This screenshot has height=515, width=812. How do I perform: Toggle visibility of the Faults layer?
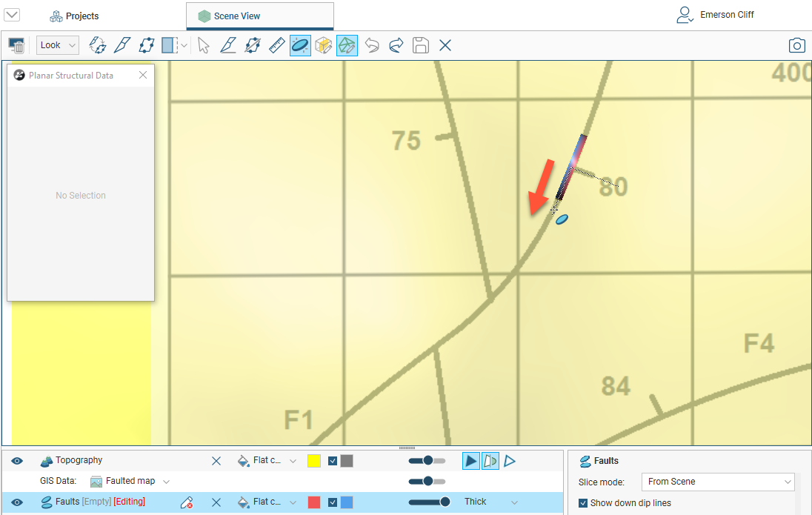point(17,502)
